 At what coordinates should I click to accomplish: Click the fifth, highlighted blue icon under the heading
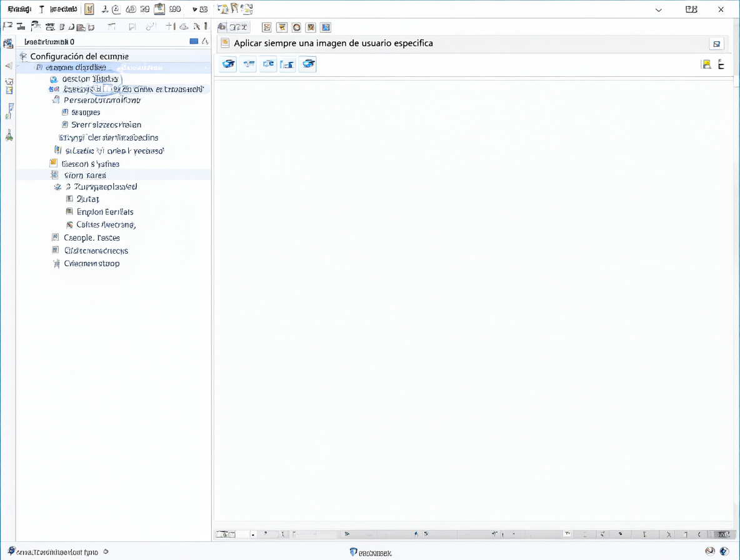[307, 64]
